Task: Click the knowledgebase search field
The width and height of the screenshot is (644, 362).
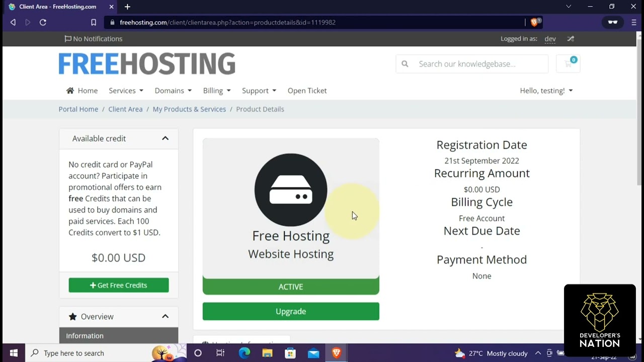Action: click(472, 64)
